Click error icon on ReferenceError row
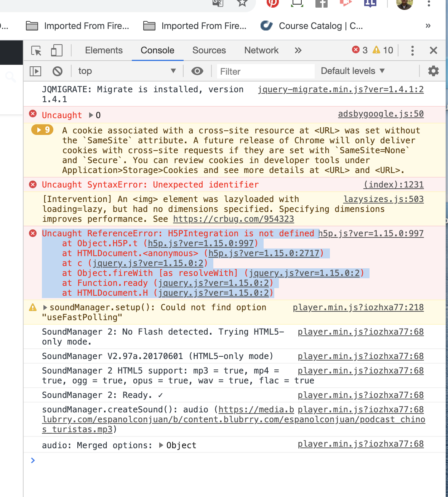 (x=33, y=233)
